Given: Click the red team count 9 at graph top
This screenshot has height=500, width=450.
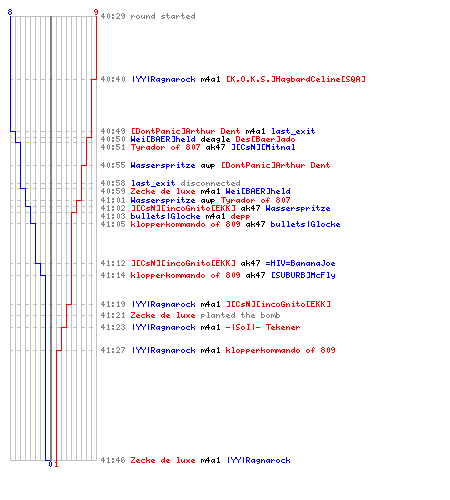Looking at the screenshot, I should tap(96, 12).
